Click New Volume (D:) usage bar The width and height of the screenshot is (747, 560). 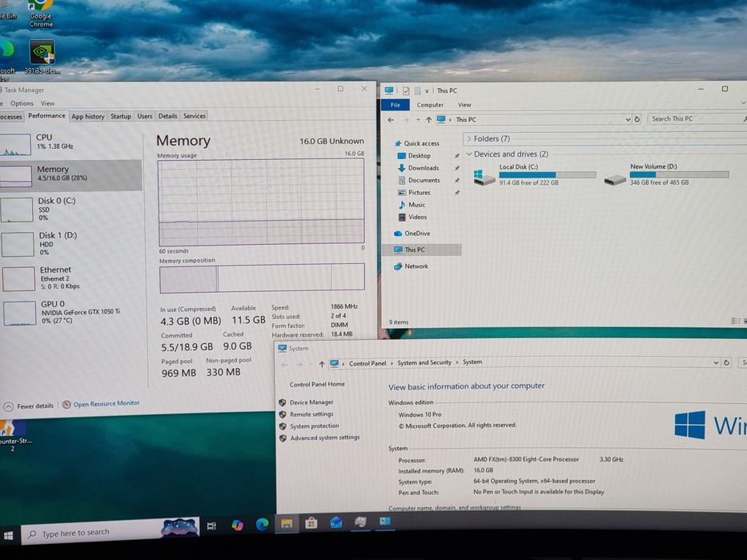pyautogui.click(x=680, y=174)
